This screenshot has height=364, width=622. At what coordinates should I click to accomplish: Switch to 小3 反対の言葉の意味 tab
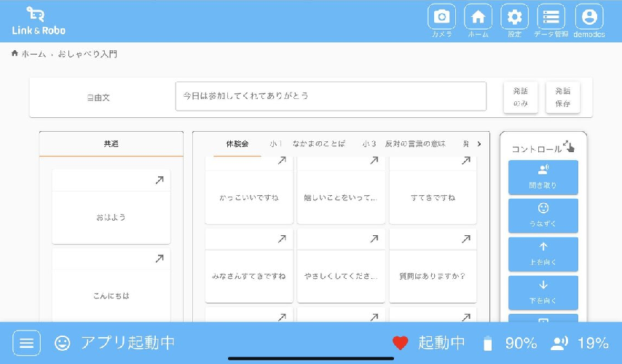click(x=403, y=144)
